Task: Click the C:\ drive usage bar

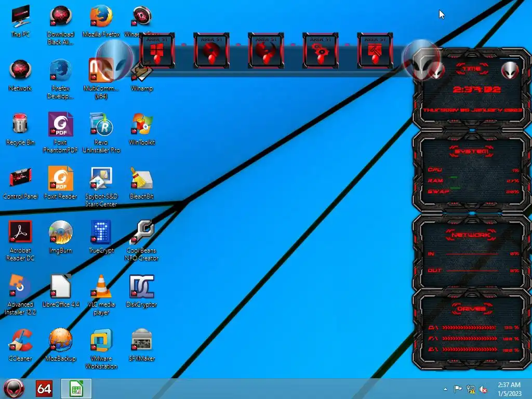Action: pos(469,328)
